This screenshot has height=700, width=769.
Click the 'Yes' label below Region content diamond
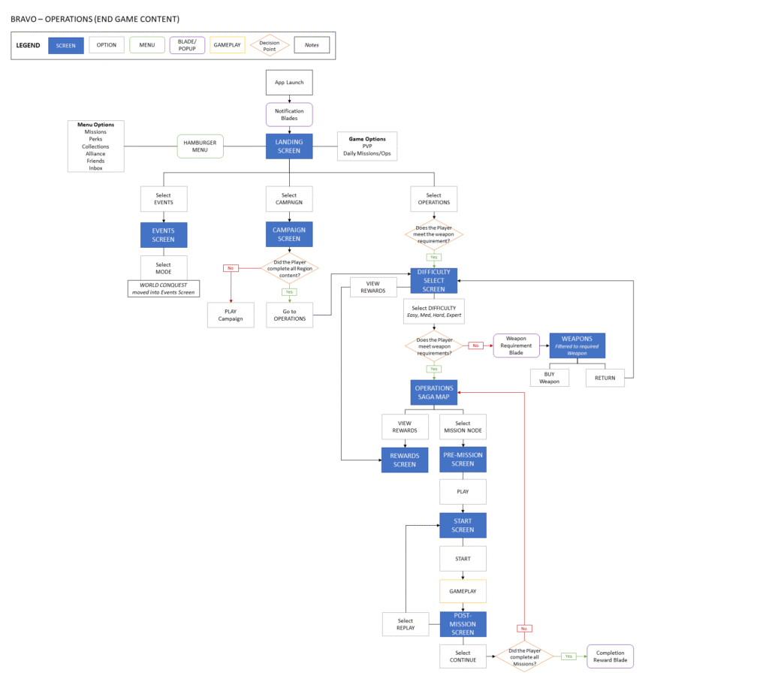coord(289,292)
